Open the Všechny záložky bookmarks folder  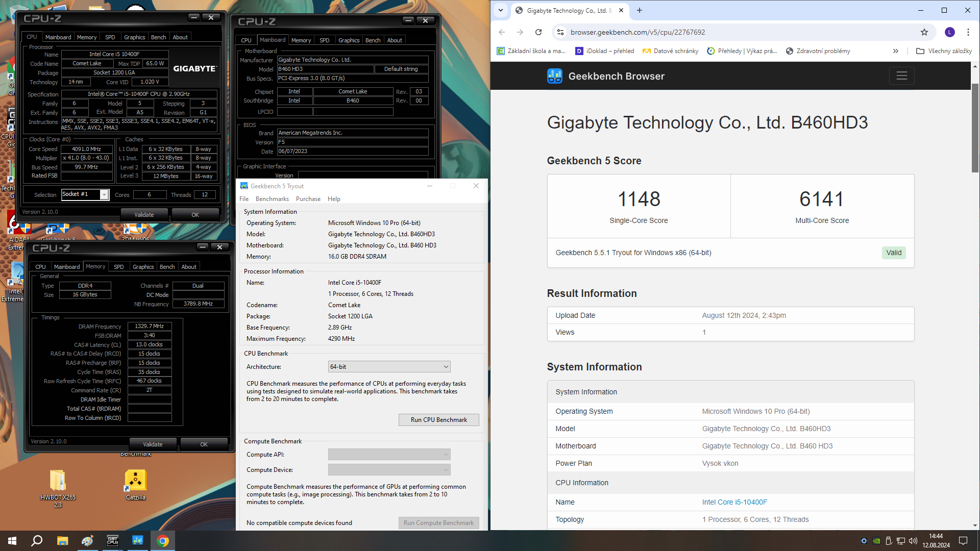tap(944, 51)
